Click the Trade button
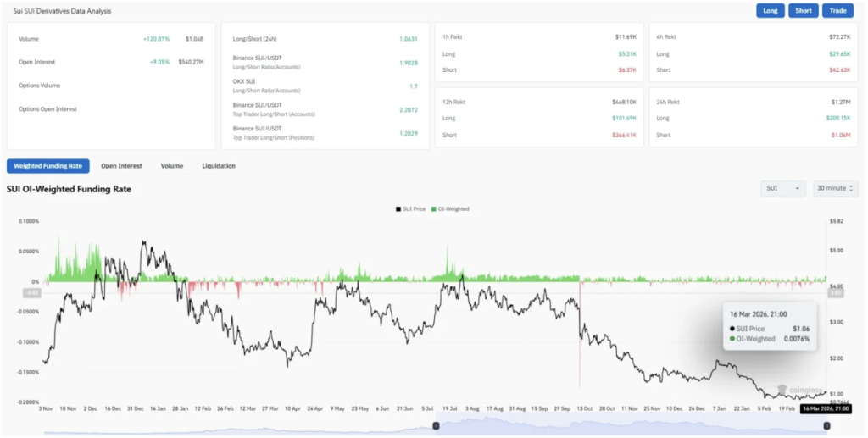868x438 pixels. click(x=837, y=11)
